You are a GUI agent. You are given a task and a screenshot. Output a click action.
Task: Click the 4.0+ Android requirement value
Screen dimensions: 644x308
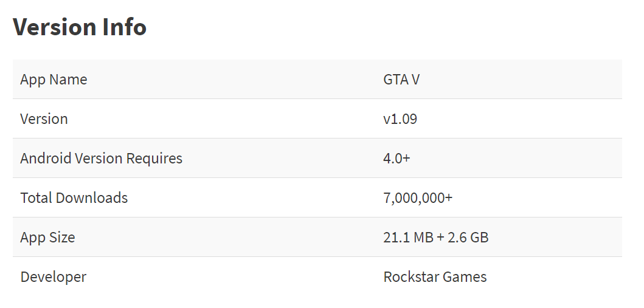tap(396, 159)
